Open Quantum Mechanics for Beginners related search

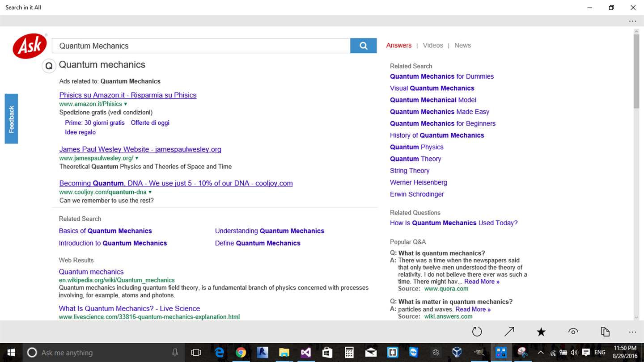coord(443,123)
